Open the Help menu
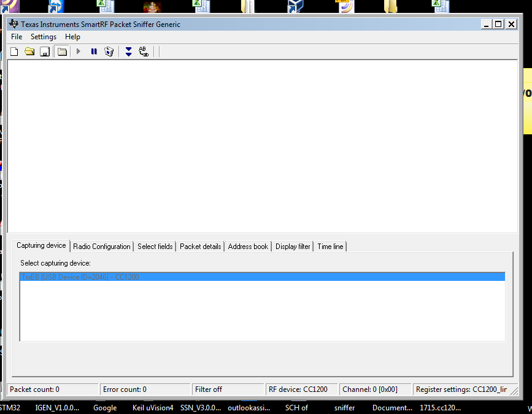Image resolution: width=532 pixels, height=414 pixels. click(72, 37)
